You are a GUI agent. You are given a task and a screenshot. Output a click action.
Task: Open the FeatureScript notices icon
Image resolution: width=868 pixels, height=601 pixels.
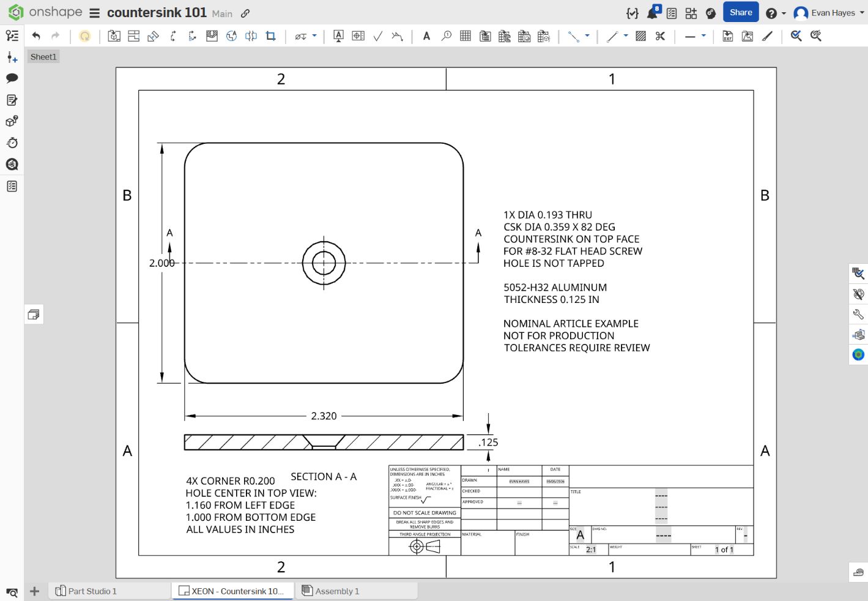coord(632,13)
